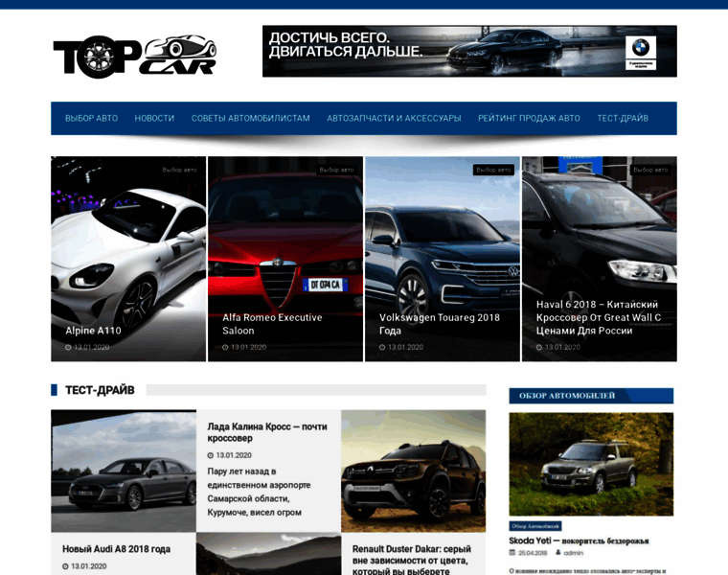Click Выбор авто tag on Touareg card
This screenshot has height=575, width=728.
pyautogui.click(x=493, y=170)
